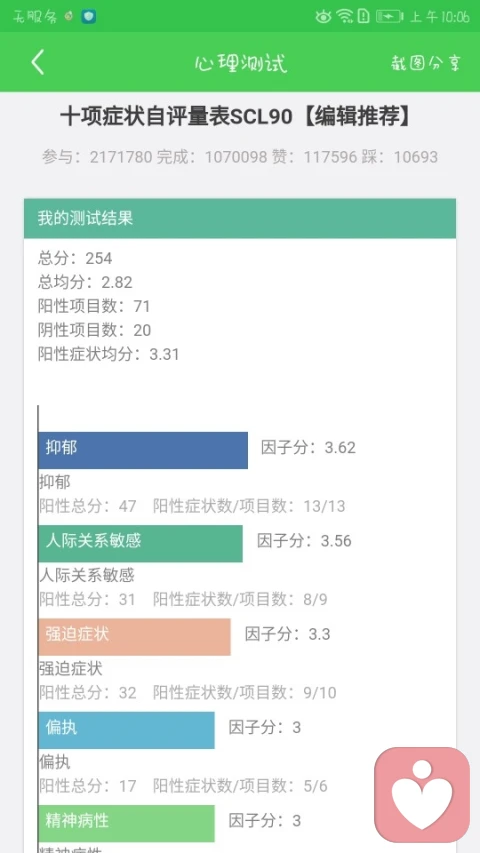Select the orange 强迫症状 bar
480x853 pixels.
(x=134, y=636)
